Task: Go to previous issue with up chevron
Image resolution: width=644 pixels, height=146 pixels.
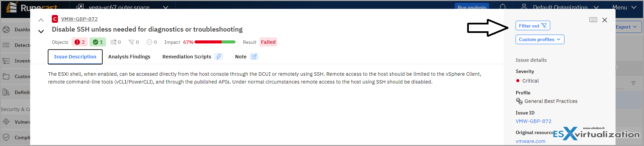Action: pyautogui.click(x=41, y=20)
